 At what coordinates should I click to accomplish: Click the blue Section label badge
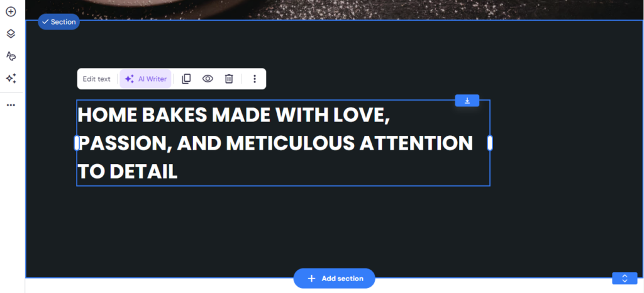pyautogui.click(x=58, y=22)
